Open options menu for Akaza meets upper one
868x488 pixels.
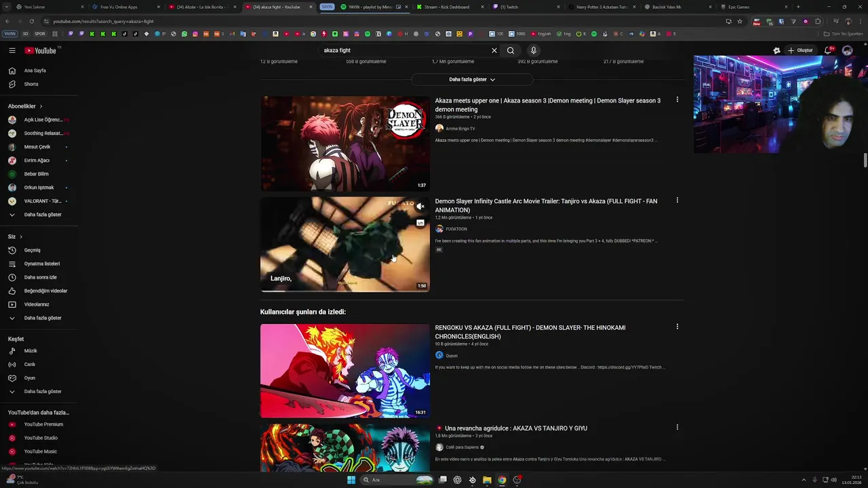pos(677,100)
